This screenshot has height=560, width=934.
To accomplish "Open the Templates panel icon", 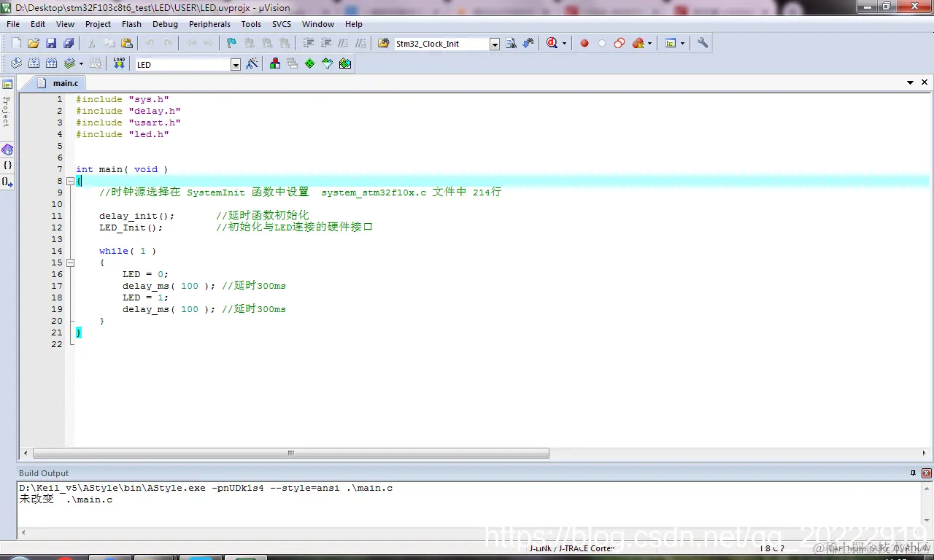I will point(7,182).
